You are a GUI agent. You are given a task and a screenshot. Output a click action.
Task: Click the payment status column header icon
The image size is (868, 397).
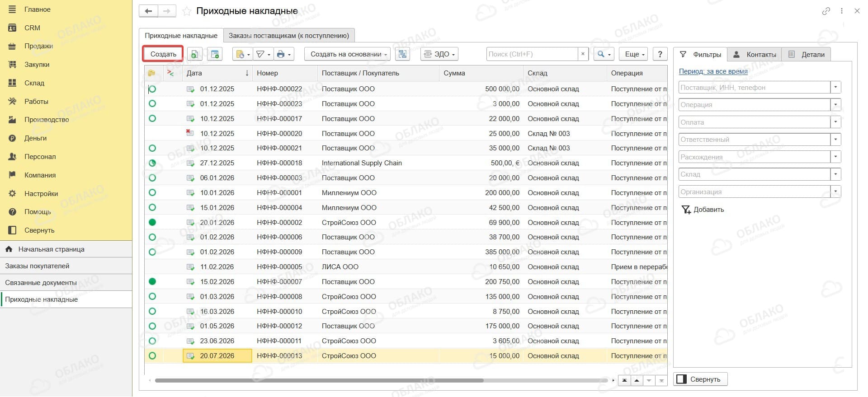pyautogui.click(x=152, y=73)
